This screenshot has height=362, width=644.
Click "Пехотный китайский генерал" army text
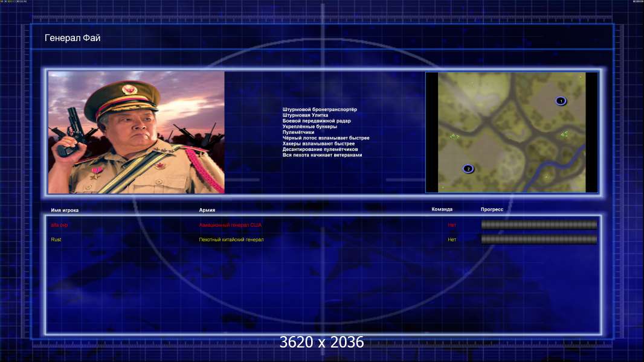(x=231, y=240)
